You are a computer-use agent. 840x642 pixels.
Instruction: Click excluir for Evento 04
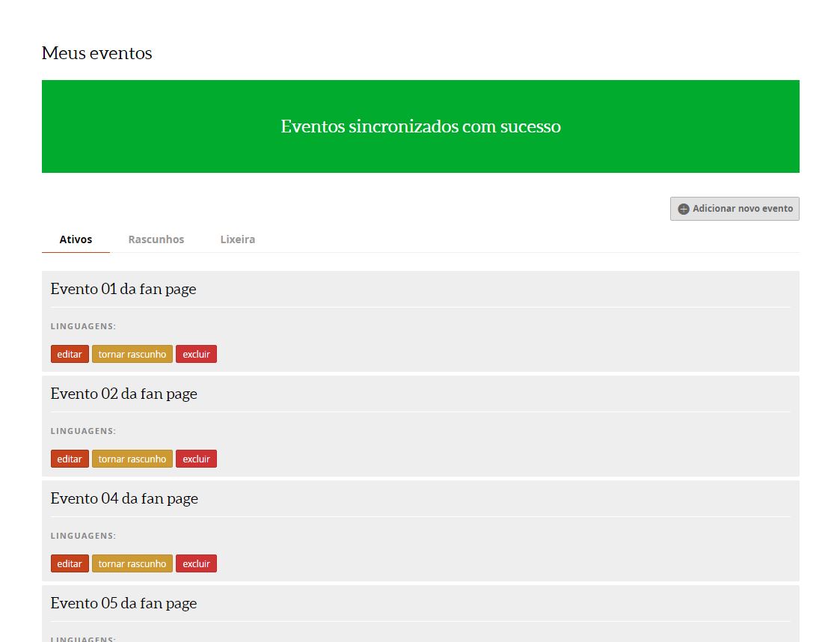click(x=196, y=563)
